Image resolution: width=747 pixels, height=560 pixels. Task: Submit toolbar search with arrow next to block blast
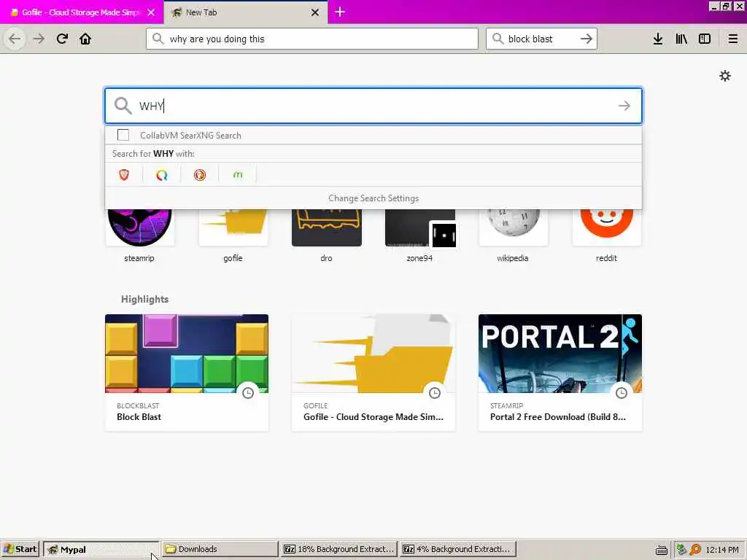pyautogui.click(x=587, y=39)
